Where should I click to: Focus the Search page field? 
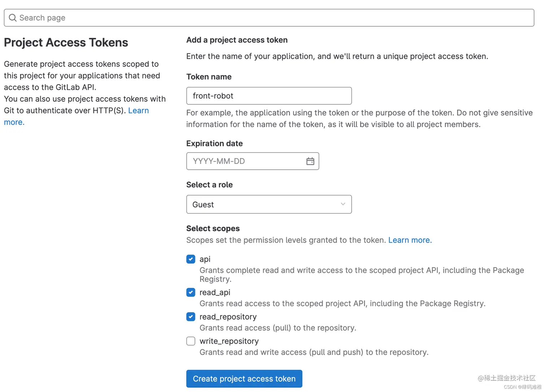coord(269,18)
